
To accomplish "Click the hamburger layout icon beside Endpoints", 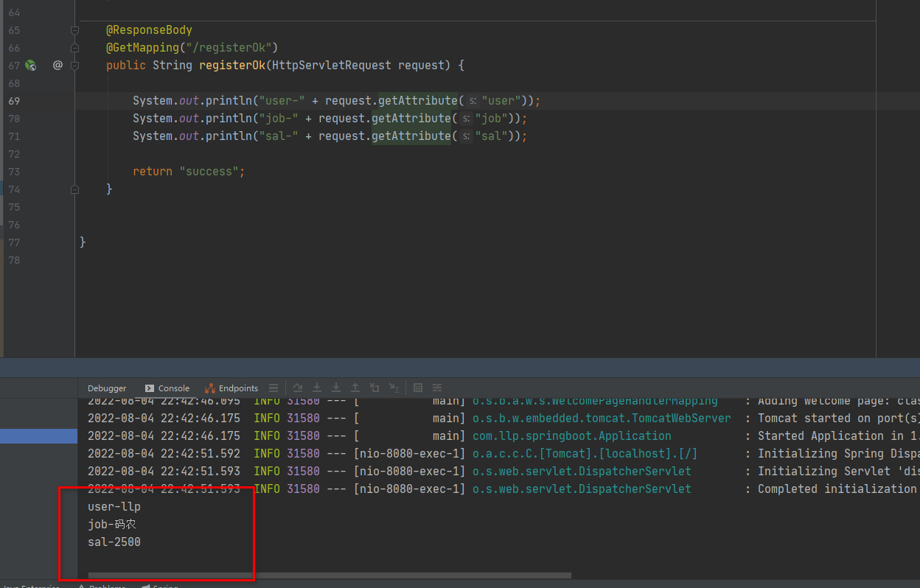I will pos(273,388).
